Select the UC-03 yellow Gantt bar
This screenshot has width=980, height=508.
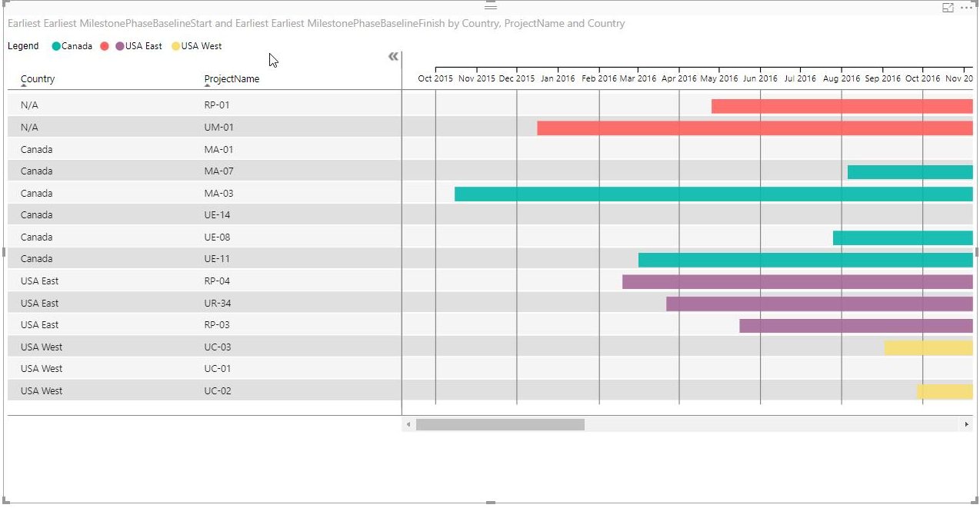(928, 348)
